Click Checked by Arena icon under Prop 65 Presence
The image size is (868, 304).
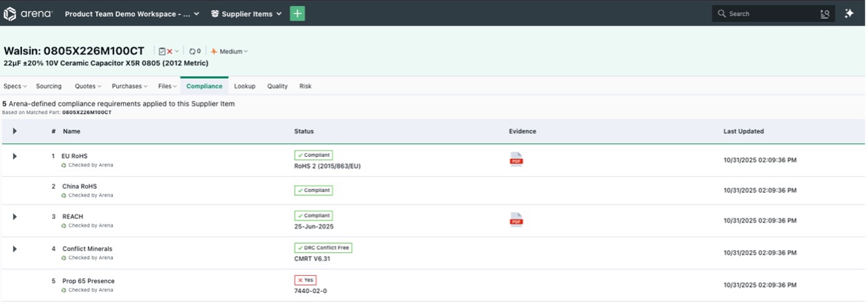coord(64,290)
